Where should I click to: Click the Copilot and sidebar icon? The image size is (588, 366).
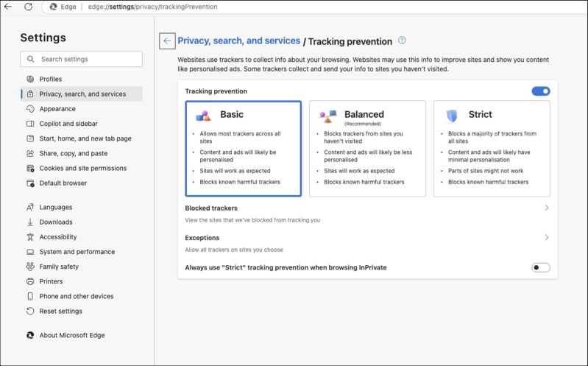[x=30, y=124]
